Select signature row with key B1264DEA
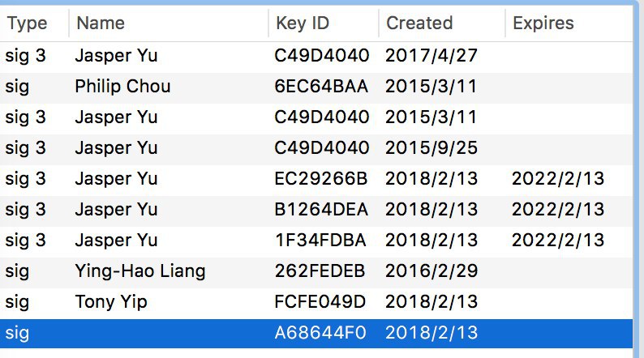The height and width of the screenshot is (358, 644). (x=316, y=211)
